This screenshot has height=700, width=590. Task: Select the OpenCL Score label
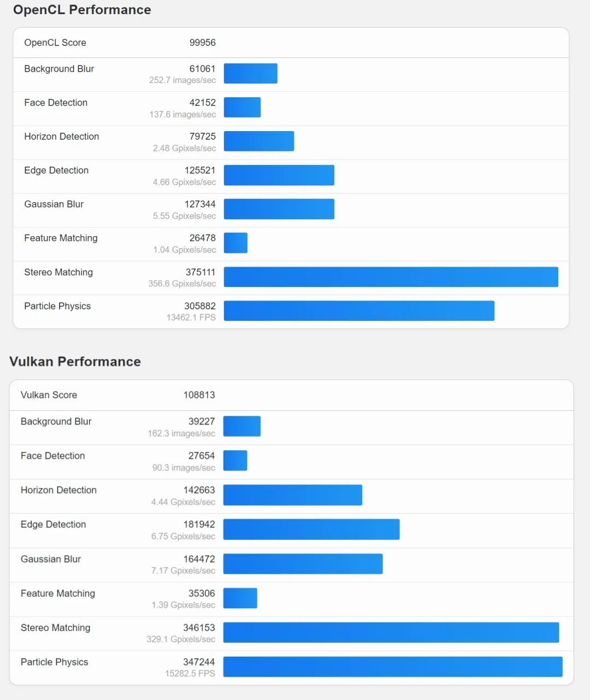55,43
